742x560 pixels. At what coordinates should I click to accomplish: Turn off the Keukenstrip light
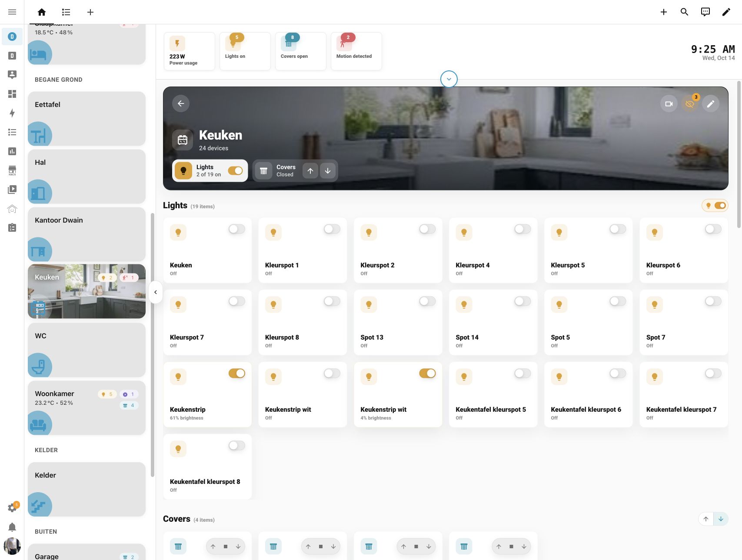point(237,373)
